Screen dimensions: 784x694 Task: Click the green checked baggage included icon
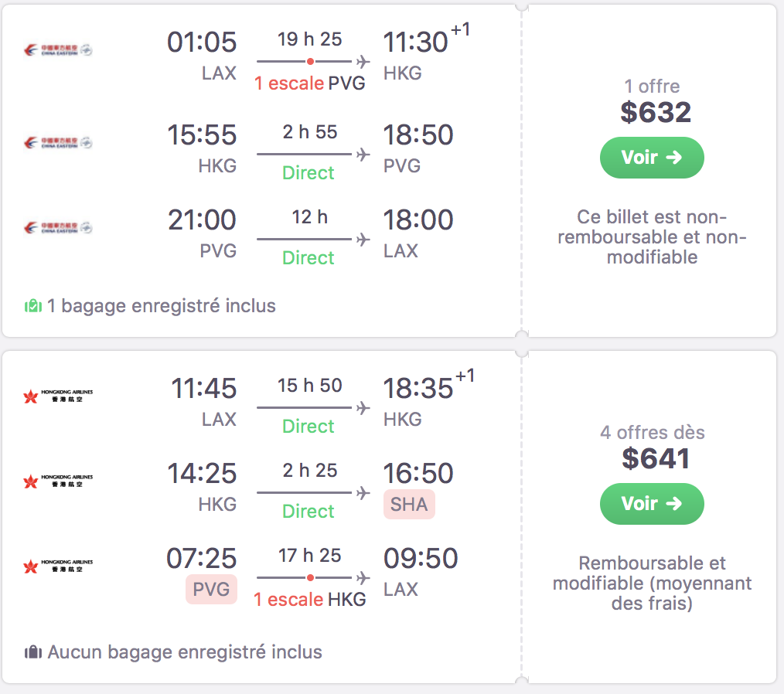32,306
